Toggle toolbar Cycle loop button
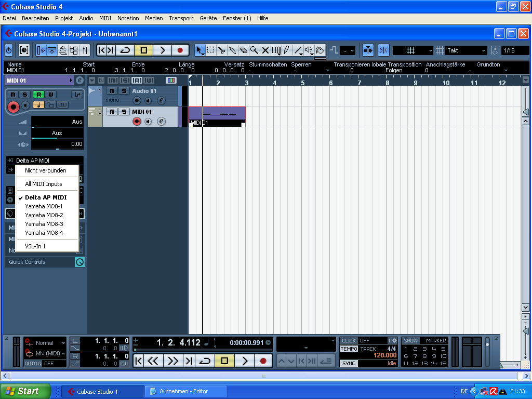This screenshot has height=399, width=532. click(125, 50)
